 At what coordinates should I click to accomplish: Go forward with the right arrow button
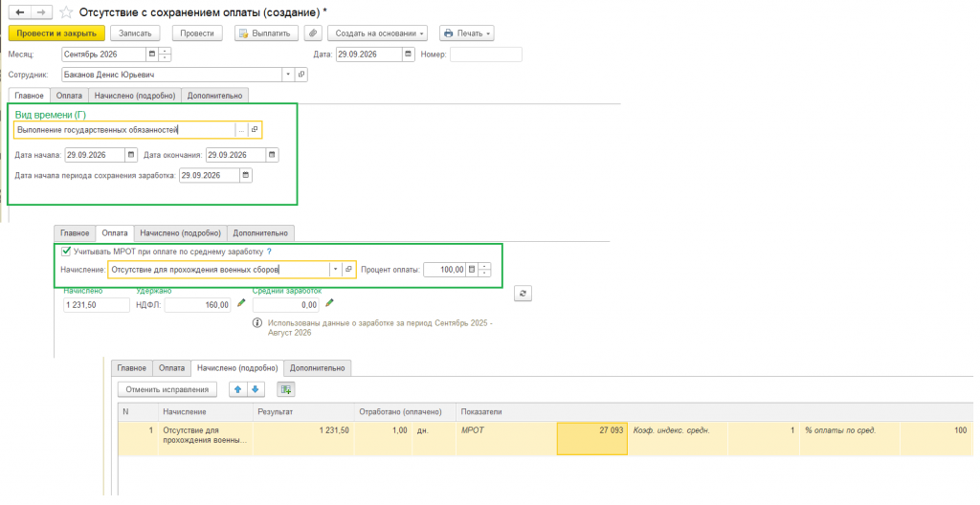tap(40, 12)
